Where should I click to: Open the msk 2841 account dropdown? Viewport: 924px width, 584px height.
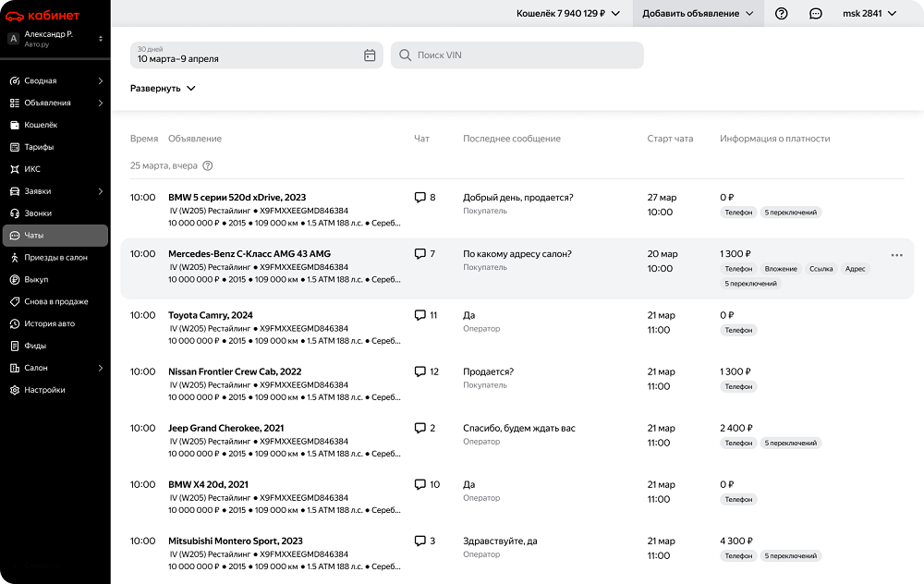[x=869, y=14]
